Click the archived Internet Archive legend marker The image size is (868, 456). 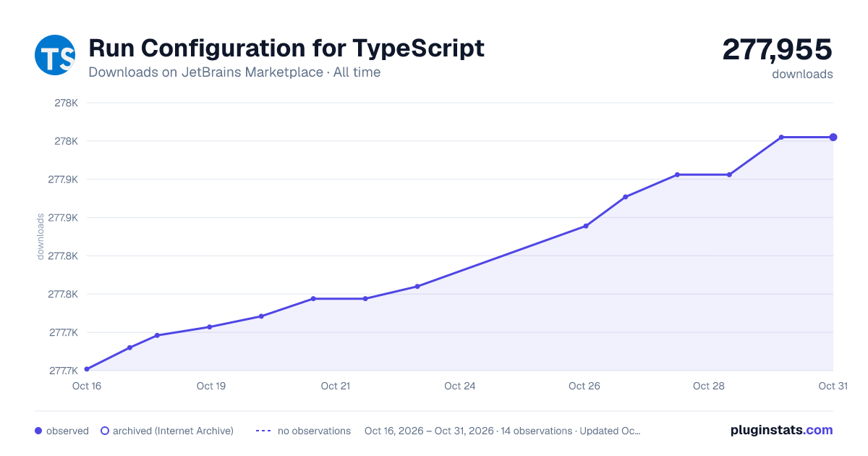[105, 431]
